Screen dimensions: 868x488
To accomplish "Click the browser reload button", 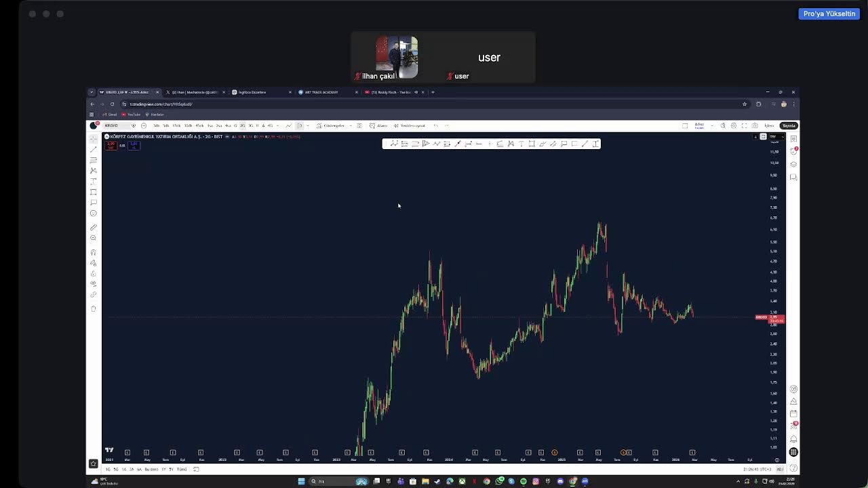I will pyautogui.click(x=112, y=104).
